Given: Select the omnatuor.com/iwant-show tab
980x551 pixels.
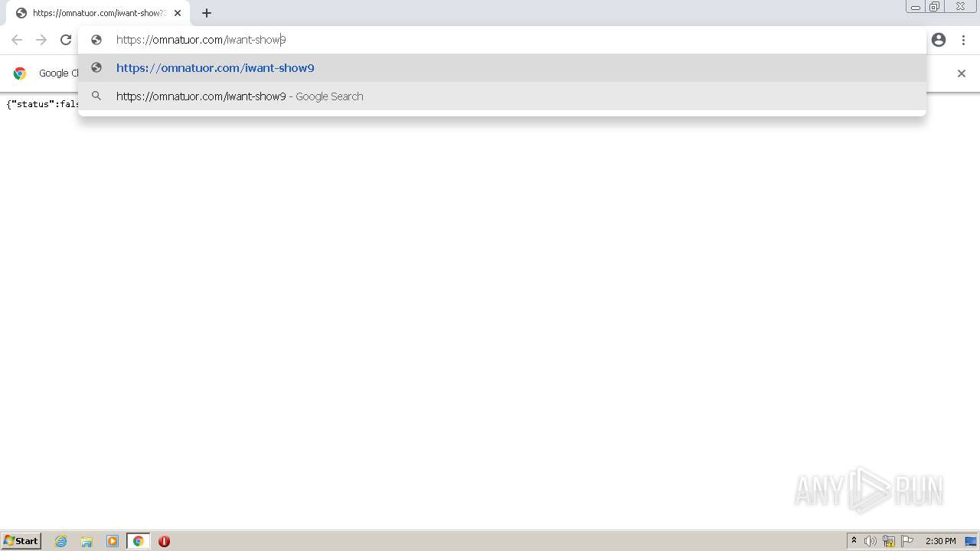Looking at the screenshot, I should pyautogui.click(x=97, y=13).
